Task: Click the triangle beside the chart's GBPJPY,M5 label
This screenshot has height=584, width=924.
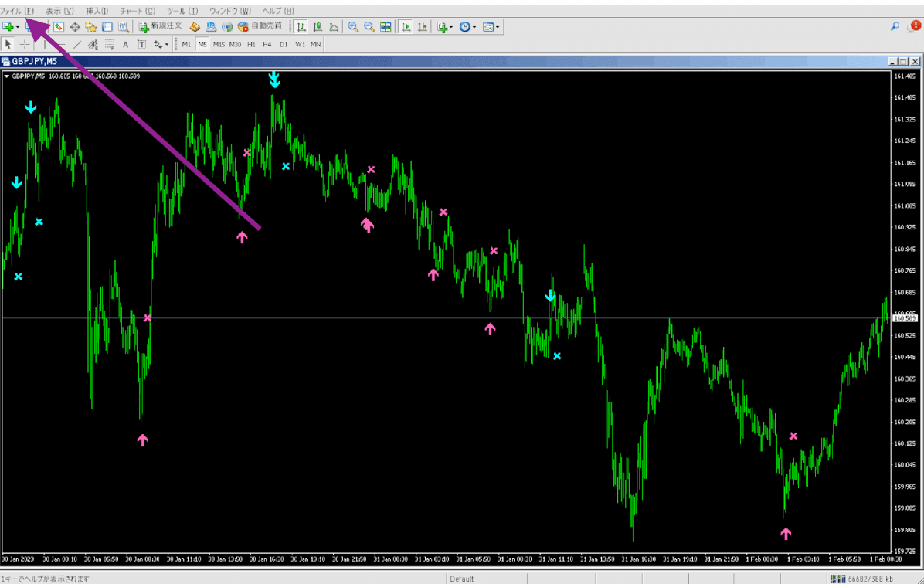Action: [6, 76]
